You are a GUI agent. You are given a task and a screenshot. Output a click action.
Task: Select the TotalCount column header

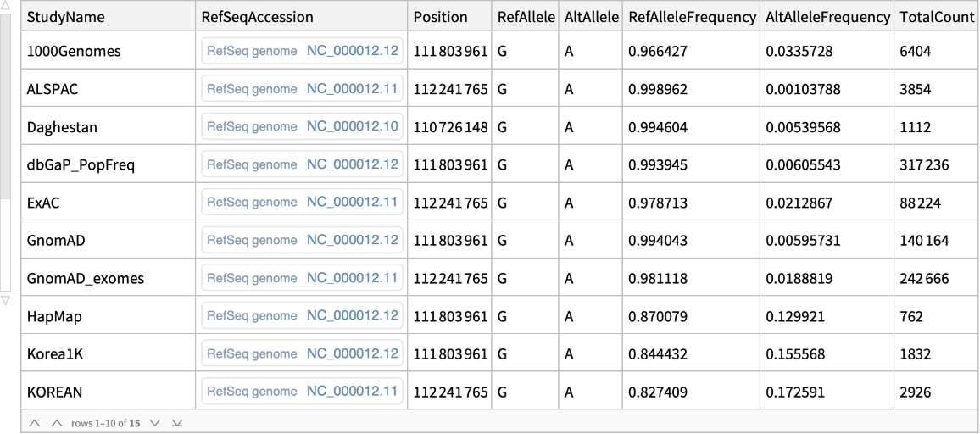tap(937, 17)
